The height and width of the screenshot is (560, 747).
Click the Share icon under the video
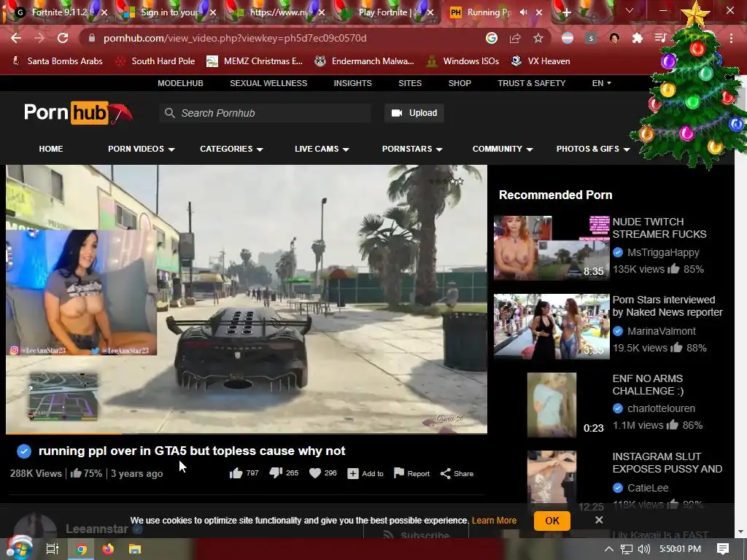pos(446,473)
